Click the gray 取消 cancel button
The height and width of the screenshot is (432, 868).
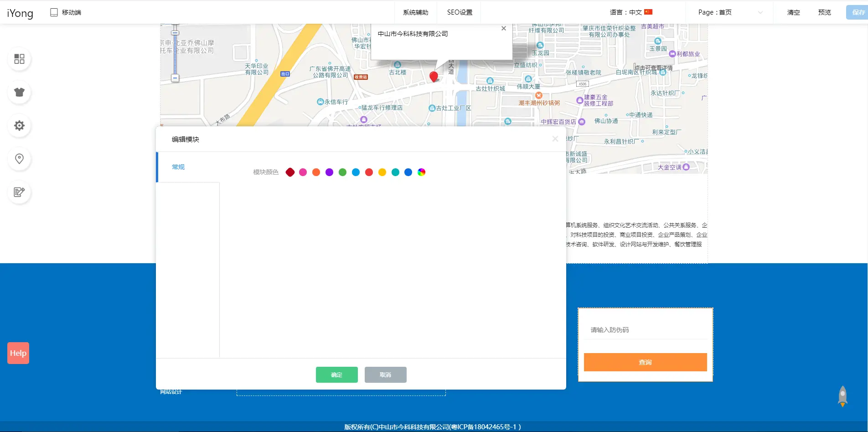pyautogui.click(x=385, y=375)
